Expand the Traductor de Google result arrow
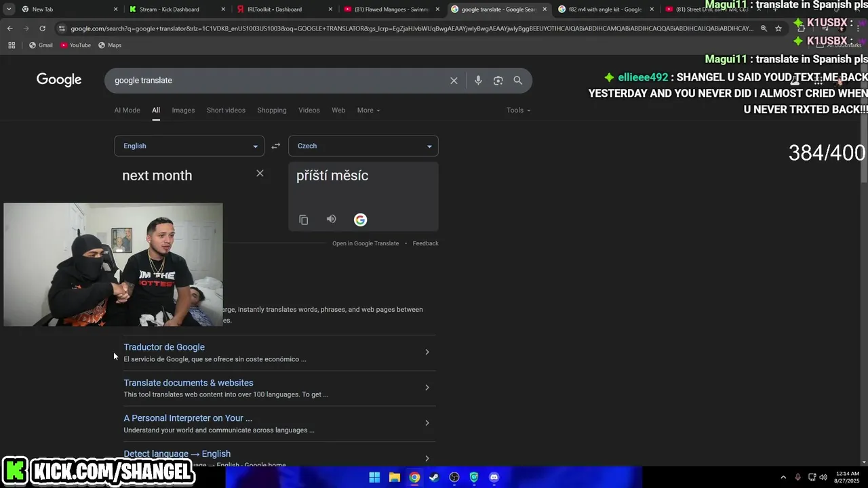Screen dimensions: 868x488 pyautogui.click(x=427, y=352)
